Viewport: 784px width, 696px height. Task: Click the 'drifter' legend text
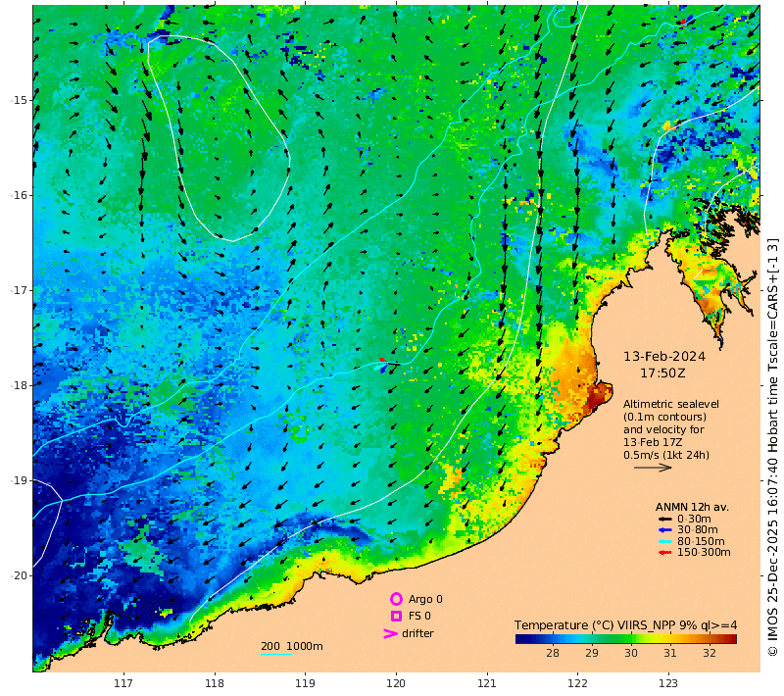pos(418,633)
